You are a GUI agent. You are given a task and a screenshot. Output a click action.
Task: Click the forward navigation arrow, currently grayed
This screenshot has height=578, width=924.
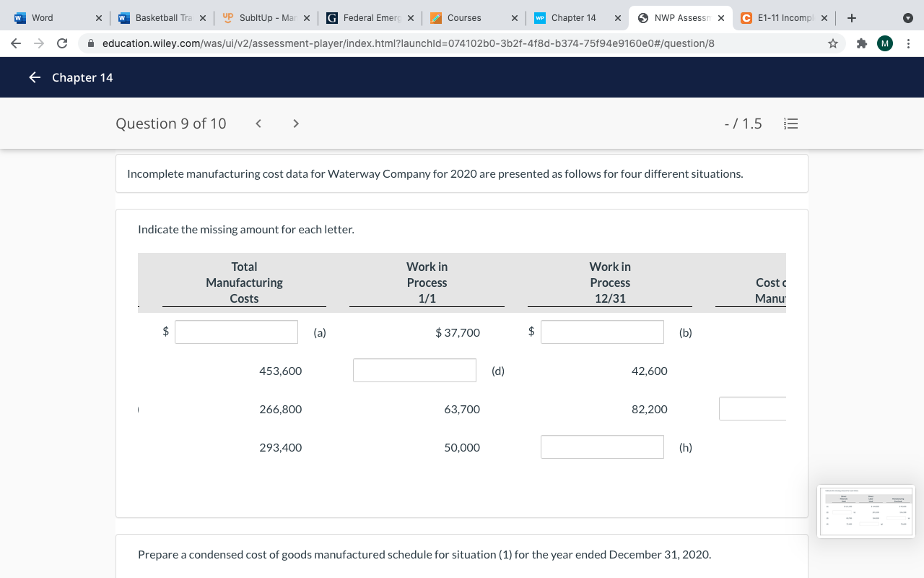[x=38, y=43]
